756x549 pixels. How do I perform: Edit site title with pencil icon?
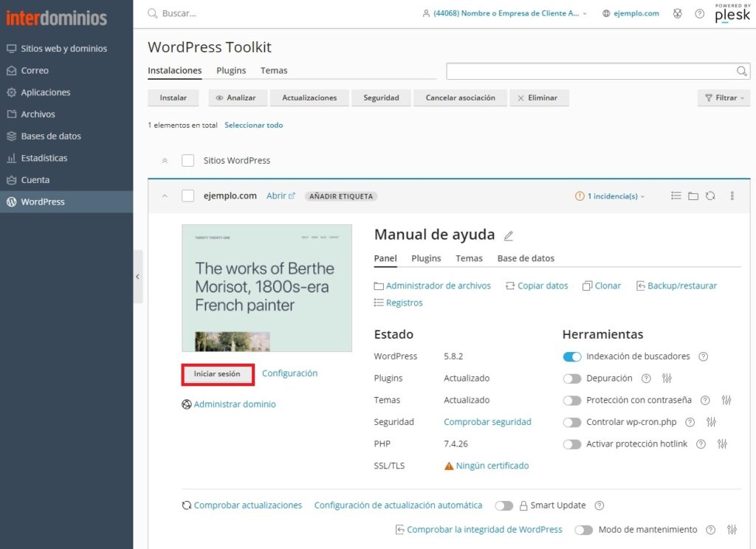(x=508, y=235)
